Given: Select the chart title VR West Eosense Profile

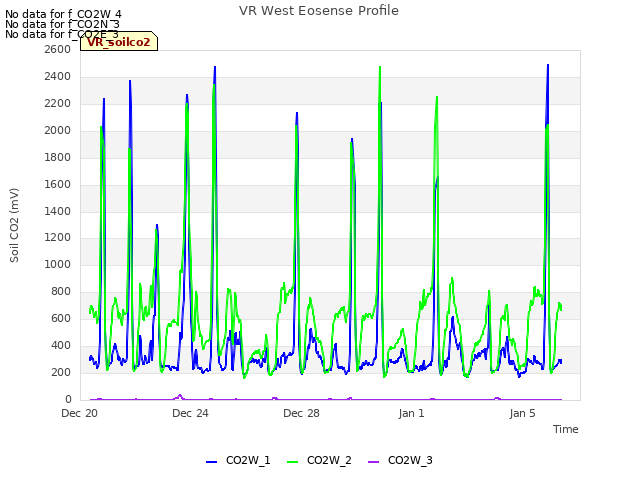Looking at the screenshot, I should (x=319, y=11).
